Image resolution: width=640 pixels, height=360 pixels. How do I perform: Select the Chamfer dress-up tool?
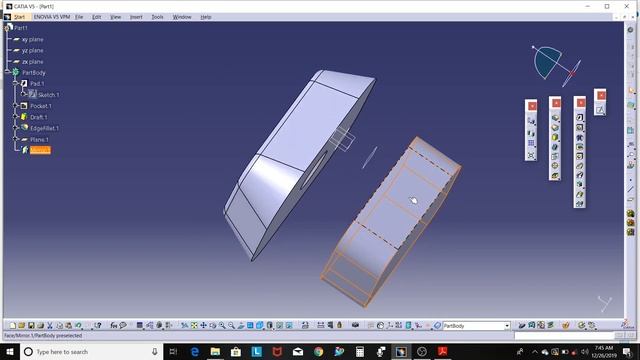(555, 128)
